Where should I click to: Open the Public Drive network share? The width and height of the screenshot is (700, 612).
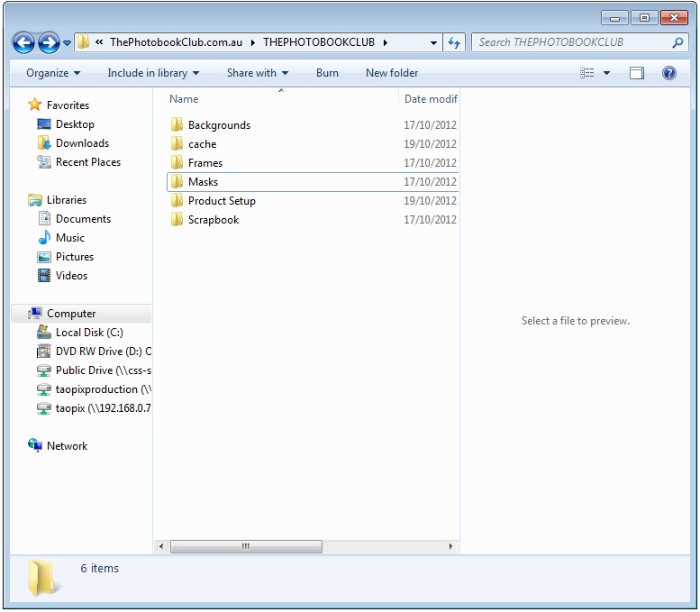(103, 370)
